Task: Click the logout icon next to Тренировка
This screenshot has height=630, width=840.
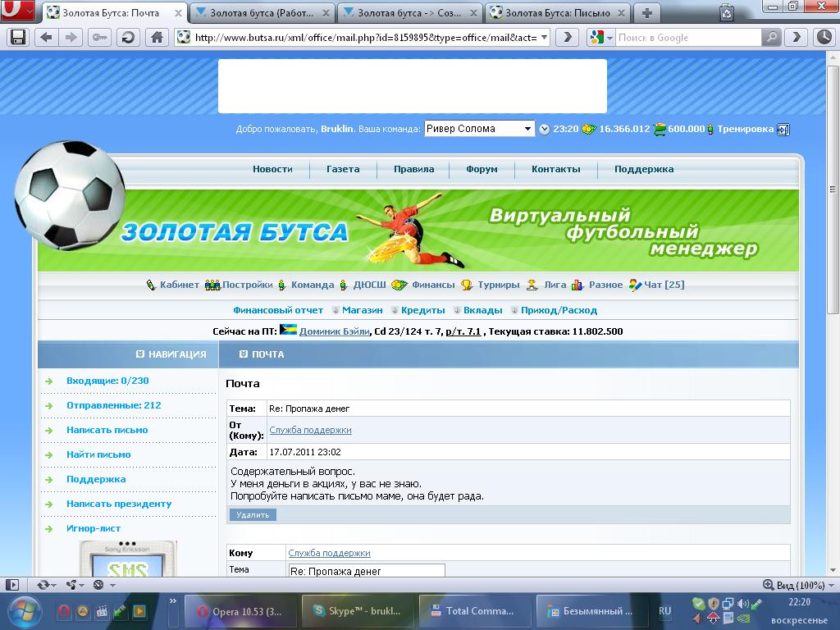Action: click(783, 129)
